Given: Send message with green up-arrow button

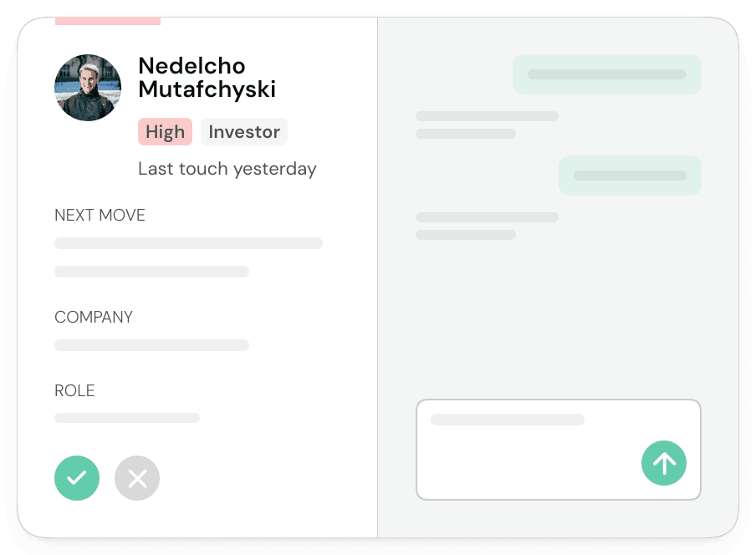Looking at the screenshot, I should pyautogui.click(x=664, y=463).
